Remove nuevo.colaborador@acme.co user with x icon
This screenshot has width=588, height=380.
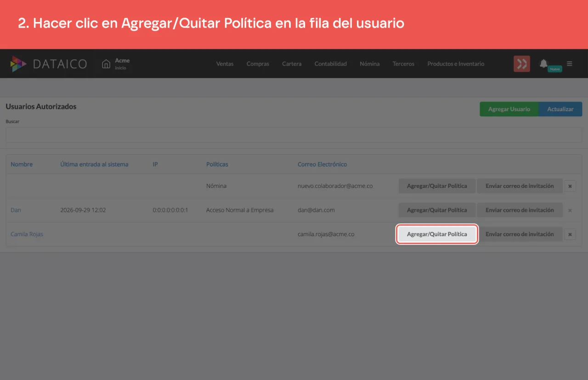click(x=570, y=186)
